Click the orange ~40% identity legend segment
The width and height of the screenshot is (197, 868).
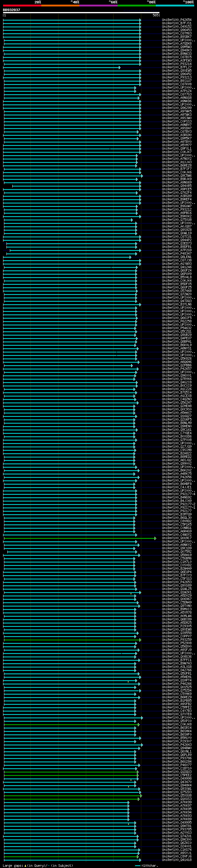[60, 6]
